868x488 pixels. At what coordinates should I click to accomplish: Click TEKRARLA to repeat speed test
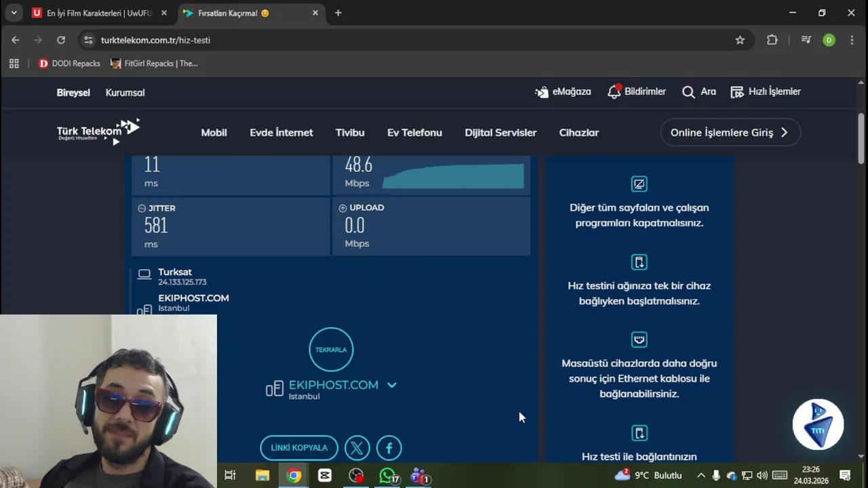click(x=331, y=350)
